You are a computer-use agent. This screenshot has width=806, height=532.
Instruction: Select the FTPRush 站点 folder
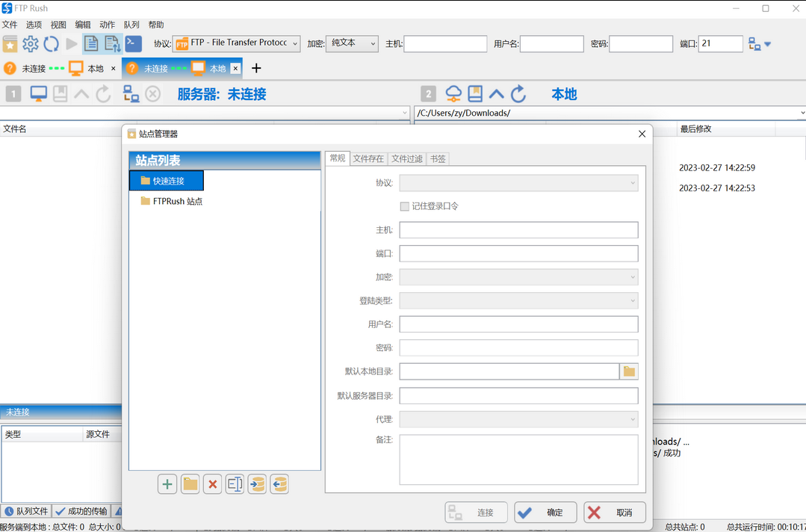click(177, 201)
